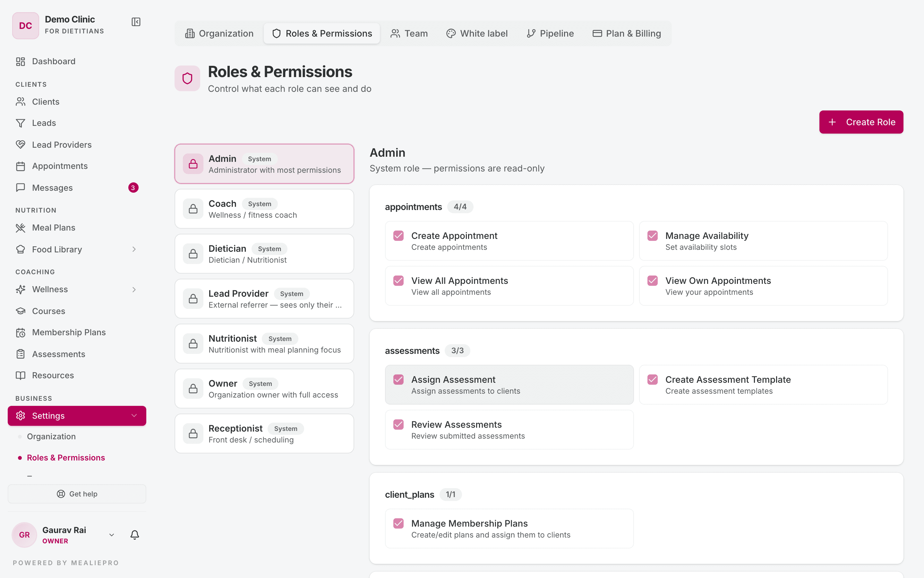
Task: Collapse the Settings menu chevron
Action: [134, 416]
